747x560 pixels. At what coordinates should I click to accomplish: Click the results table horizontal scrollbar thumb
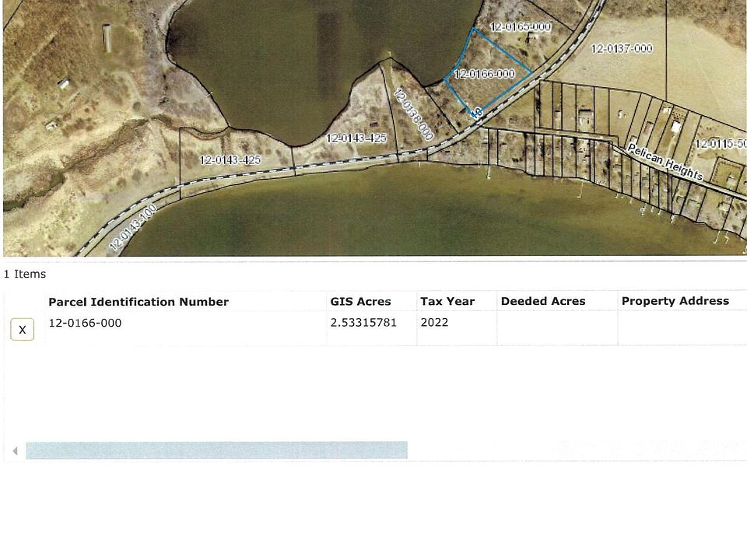pyautogui.click(x=217, y=450)
